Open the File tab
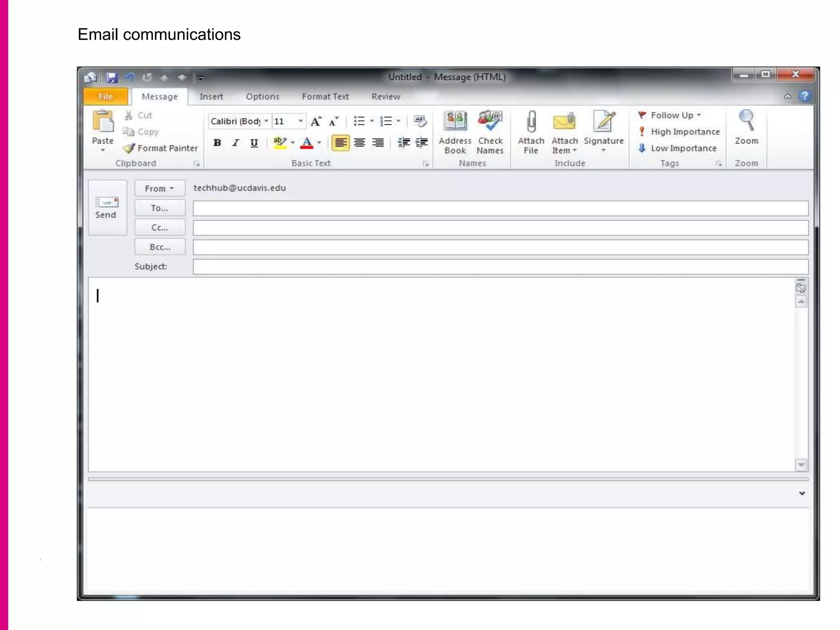Viewport: 840px width, 630px height. click(105, 96)
